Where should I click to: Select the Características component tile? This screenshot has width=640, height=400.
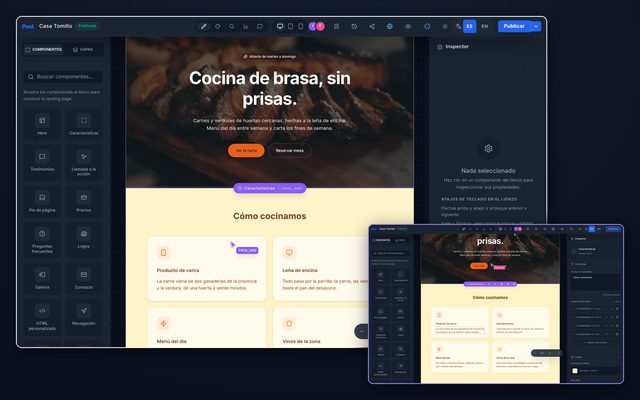pyautogui.click(x=84, y=124)
